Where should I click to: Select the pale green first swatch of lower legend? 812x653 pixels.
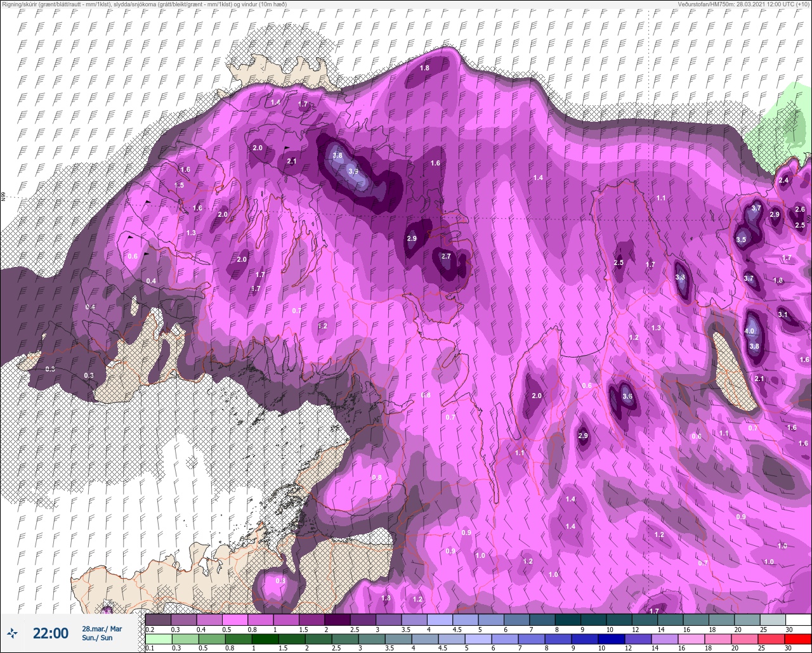point(158,638)
